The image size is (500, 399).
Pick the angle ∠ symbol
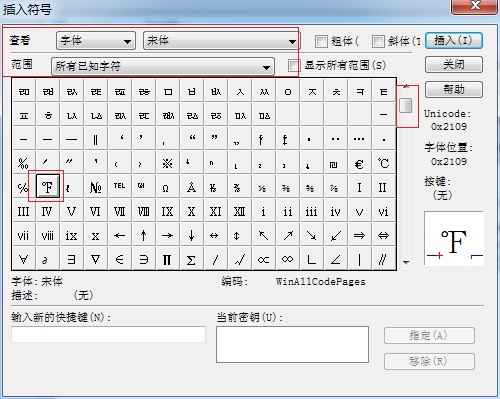tap(335, 259)
